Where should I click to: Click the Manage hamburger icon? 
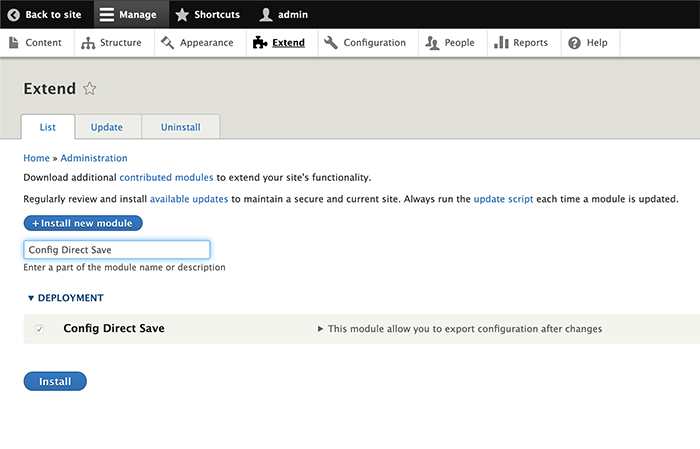point(107,15)
